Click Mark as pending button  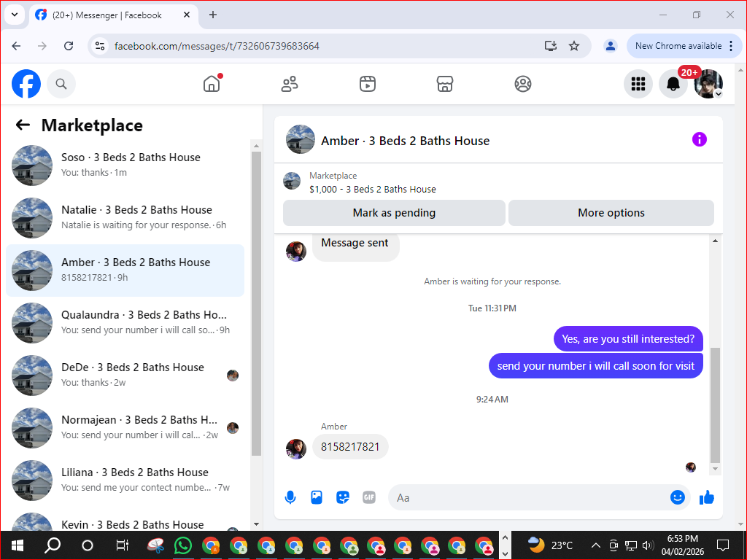[394, 213]
